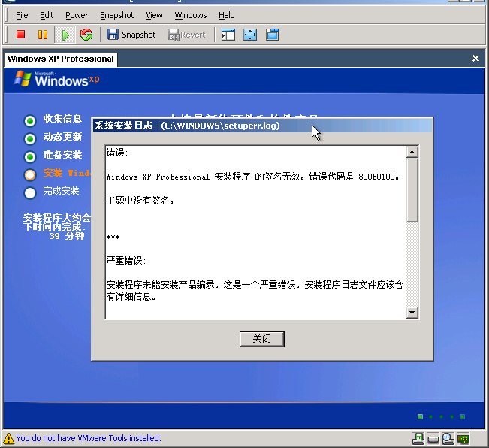Click the hard disk status bar icon
This screenshot has height=448, width=489.
tap(433, 440)
